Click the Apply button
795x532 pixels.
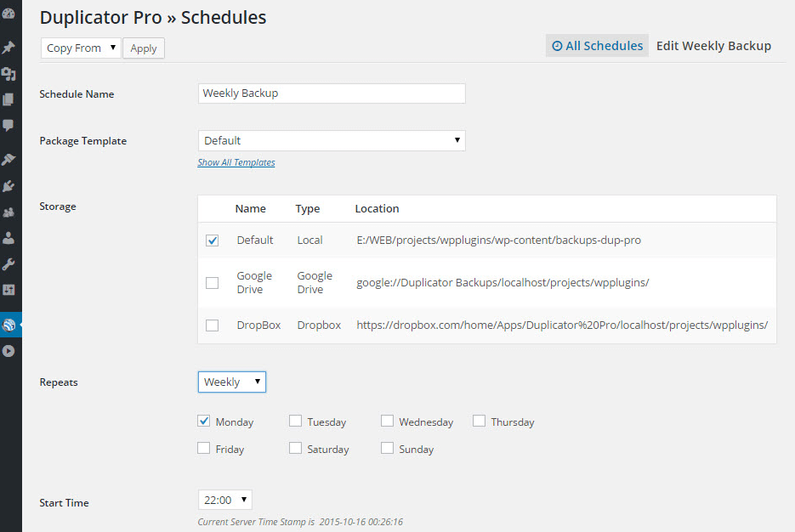click(144, 48)
